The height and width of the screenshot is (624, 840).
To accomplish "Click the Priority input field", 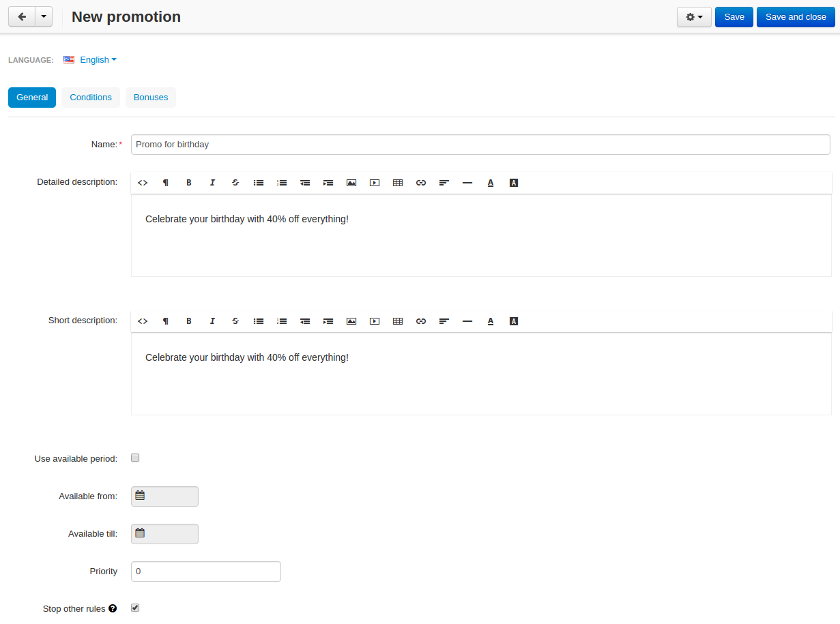I will (206, 571).
